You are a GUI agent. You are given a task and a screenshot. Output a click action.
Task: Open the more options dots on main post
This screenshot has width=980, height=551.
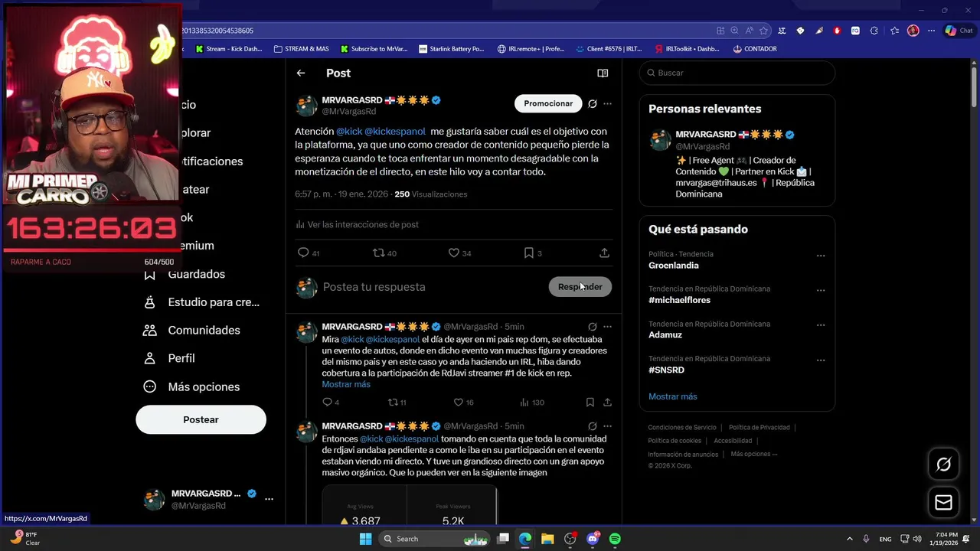[x=607, y=103]
